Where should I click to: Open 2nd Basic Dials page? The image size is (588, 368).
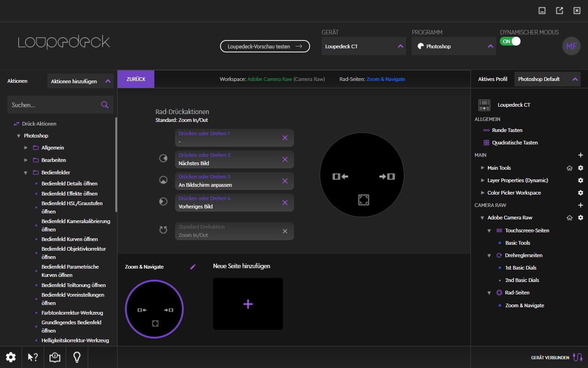point(522,280)
